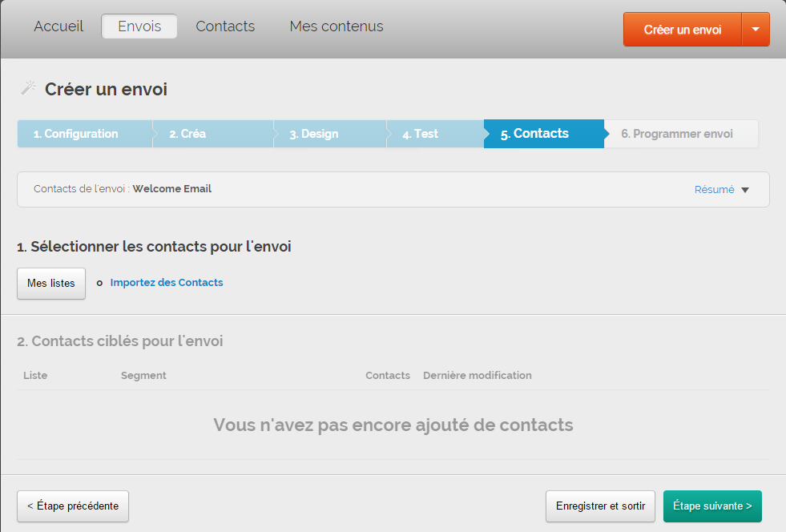Screen dimensions: 786x532
Task: Click the Dernière modification column header
Action: (x=478, y=375)
